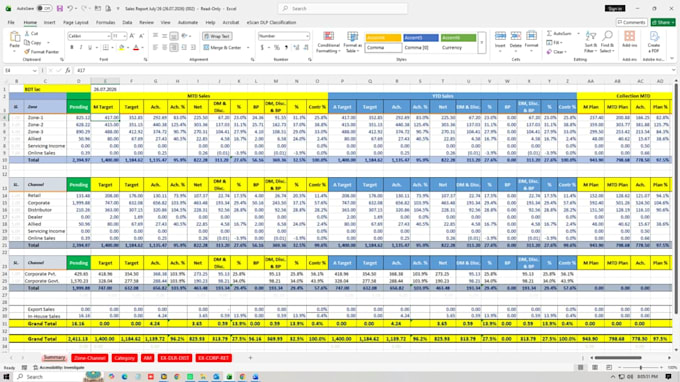Increase font size with the larger A
Screen dimensions: 680x382
click(x=132, y=36)
